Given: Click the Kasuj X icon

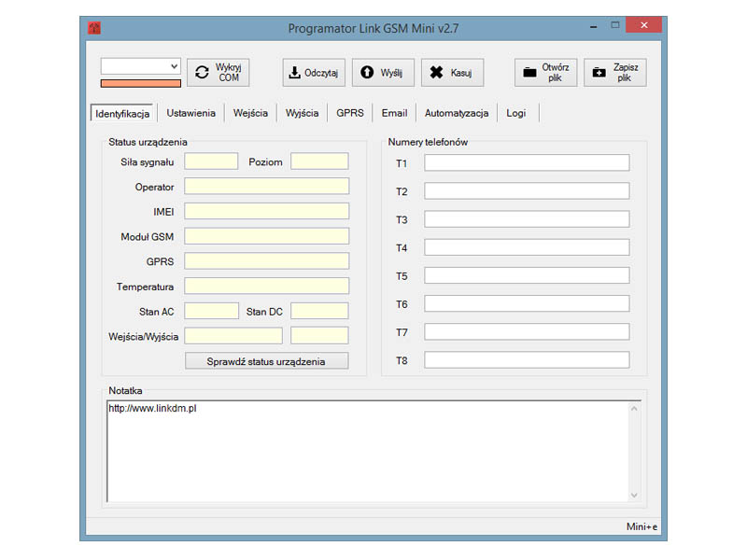Looking at the screenshot, I should click(436, 73).
